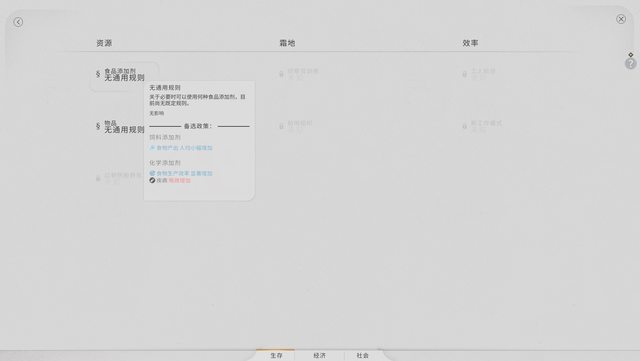
Task: Switch to the 生存 tab
Action: point(276,355)
